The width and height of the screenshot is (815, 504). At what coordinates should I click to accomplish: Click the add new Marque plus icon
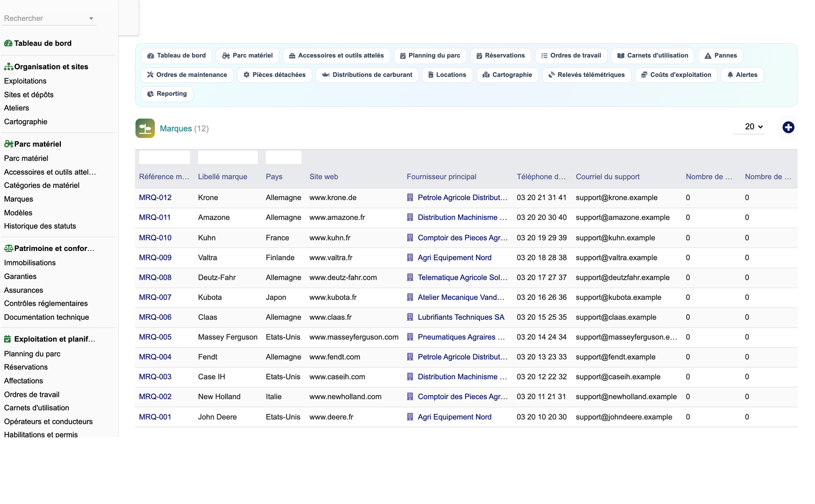(x=788, y=127)
